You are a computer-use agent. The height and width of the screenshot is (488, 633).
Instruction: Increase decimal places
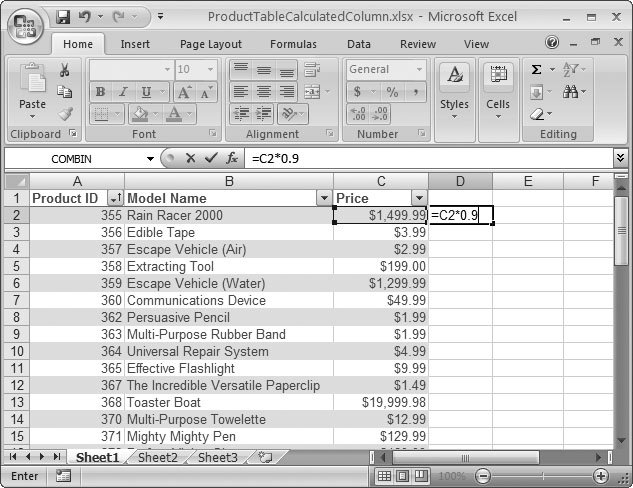(358, 114)
